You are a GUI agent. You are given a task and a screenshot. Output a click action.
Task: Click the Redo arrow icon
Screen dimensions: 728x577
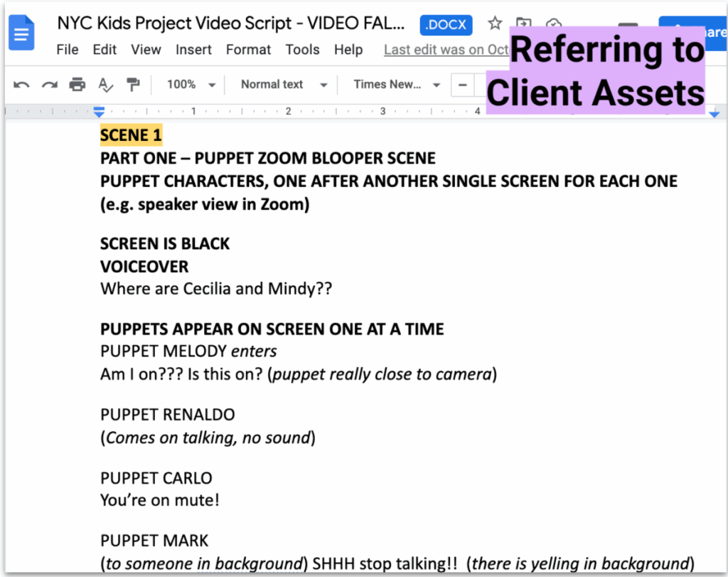click(x=49, y=85)
